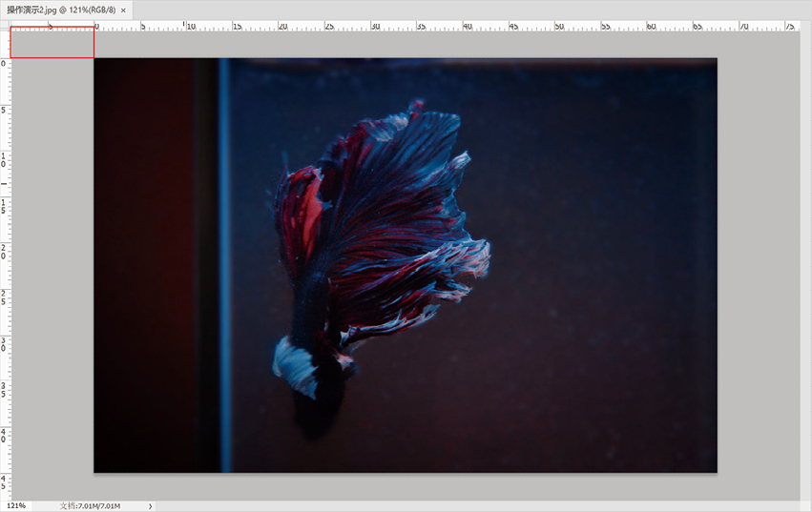Click the 30 mark on horizontal ruler
812x512 pixels.
[x=375, y=26]
